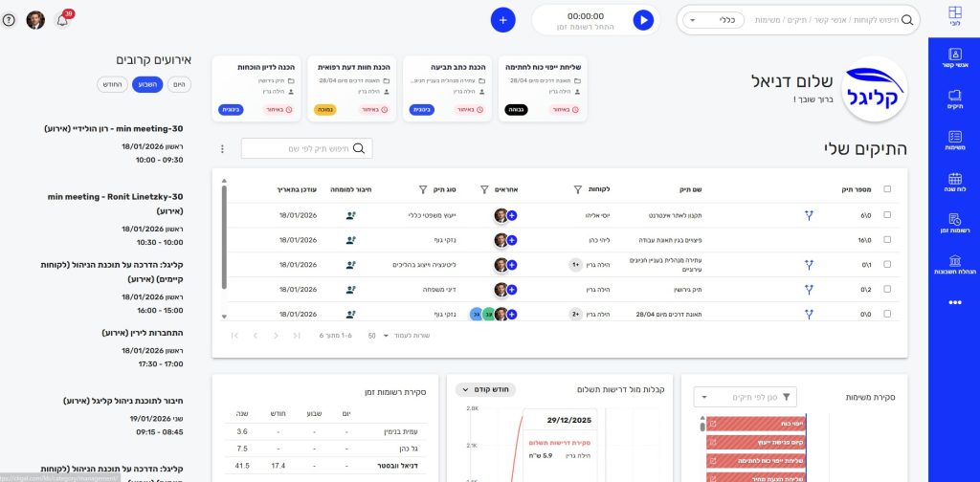Click the expert connection icon for יוסי אליהו

(351, 215)
